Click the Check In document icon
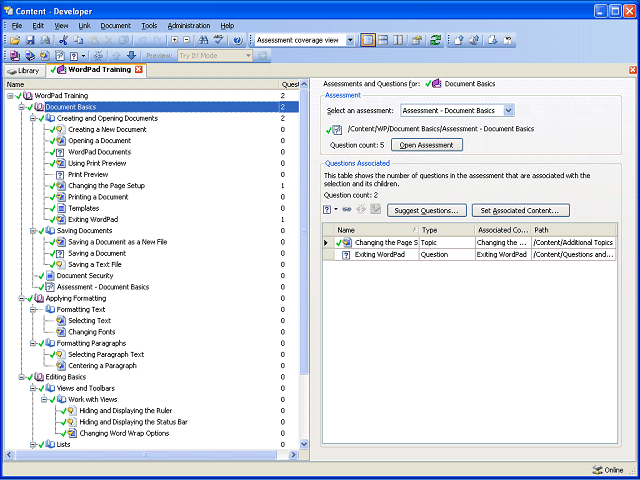Screen dimensions: 640x480 pos(459,40)
